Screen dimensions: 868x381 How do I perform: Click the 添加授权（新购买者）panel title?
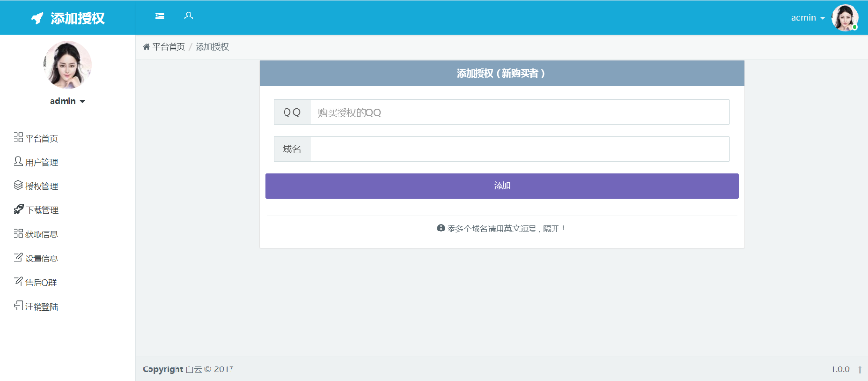pos(502,73)
